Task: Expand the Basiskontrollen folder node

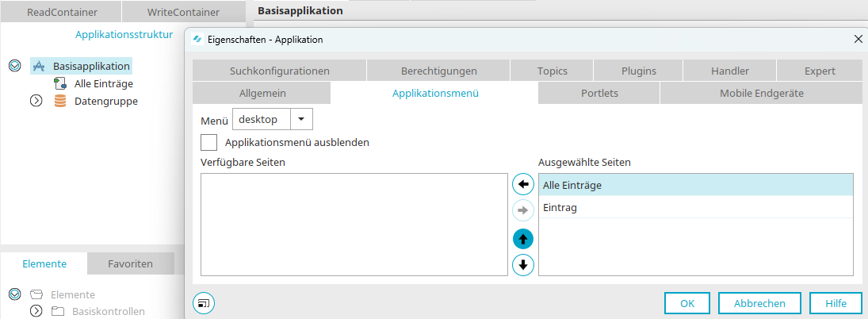Action: [x=36, y=311]
